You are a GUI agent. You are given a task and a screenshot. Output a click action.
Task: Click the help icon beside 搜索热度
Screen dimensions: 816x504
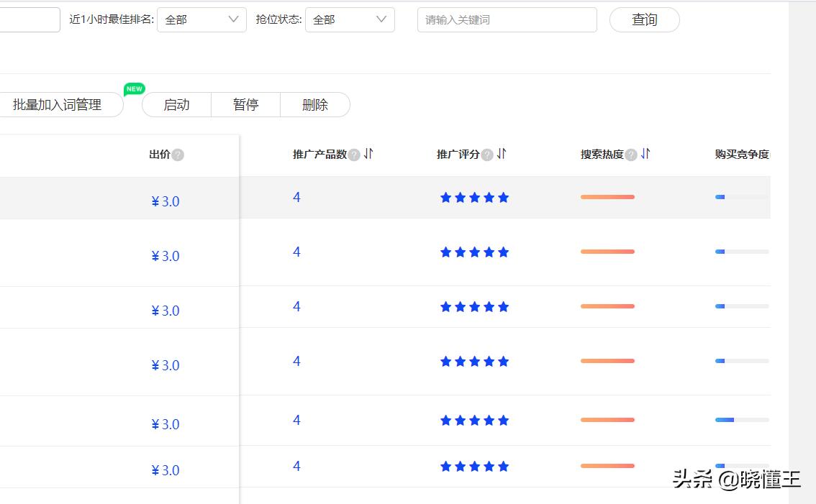tap(631, 154)
